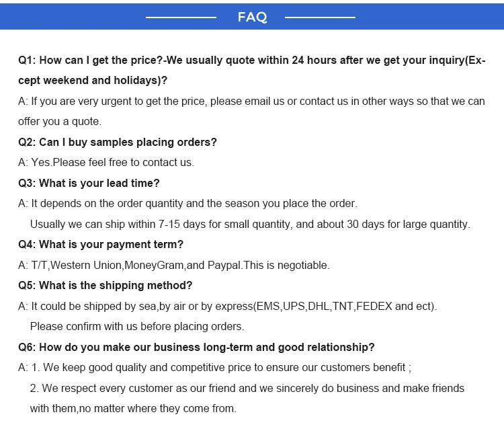Click the FAQ title in the blue header
The width and height of the screenshot is (504, 435).
(252, 17)
